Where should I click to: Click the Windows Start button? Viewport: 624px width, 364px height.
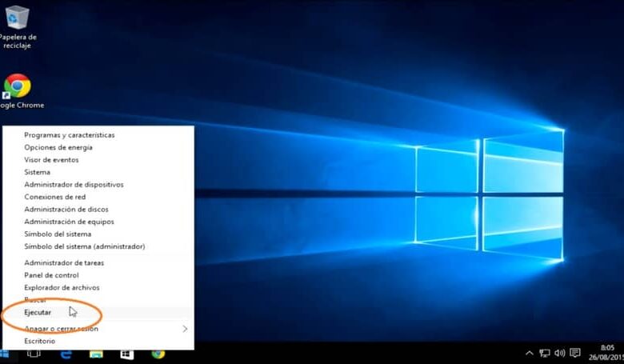tap(4, 354)
